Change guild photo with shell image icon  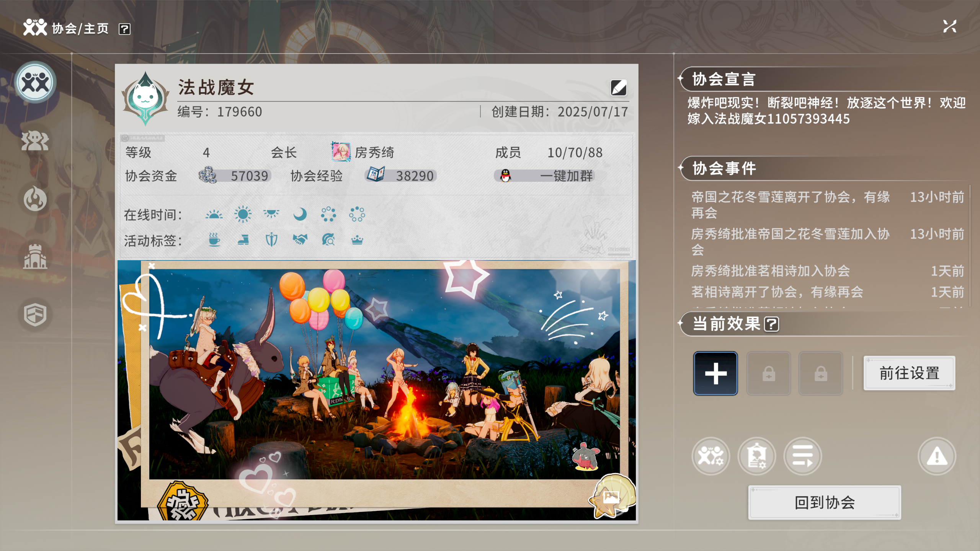tap(611, 497)
